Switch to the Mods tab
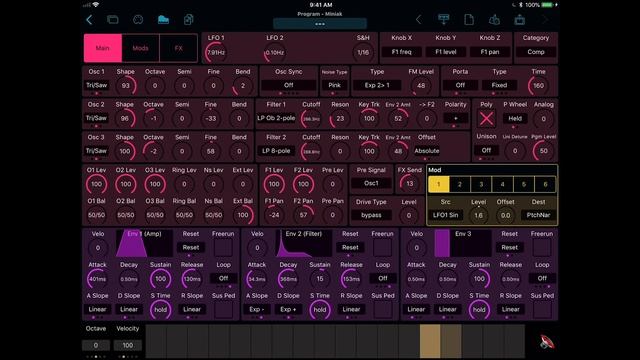Image resolution: width=640 pixels, height=360 pixels. click(x=140, y=48)
